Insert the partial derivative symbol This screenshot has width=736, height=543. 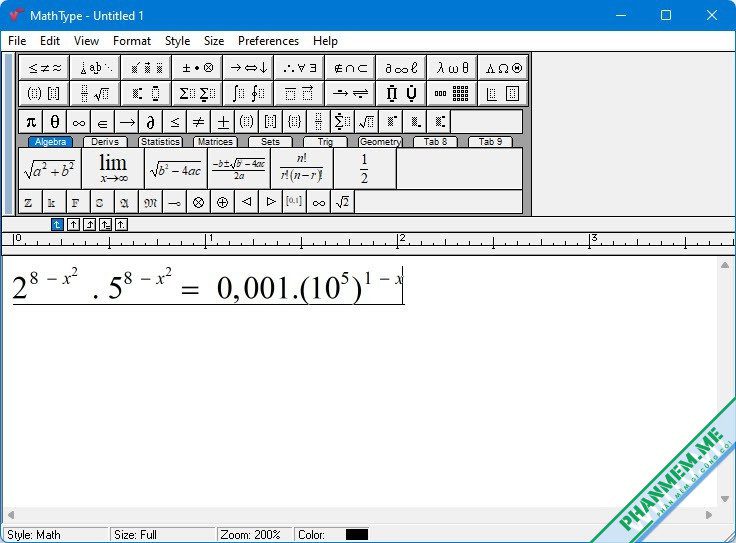click(151, 122)
